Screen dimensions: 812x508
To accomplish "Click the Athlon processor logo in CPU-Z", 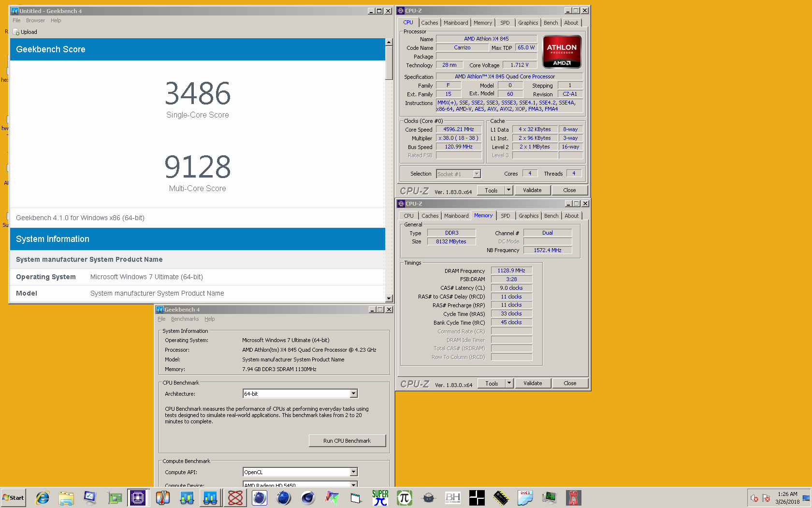I will (x=562, y=52).
